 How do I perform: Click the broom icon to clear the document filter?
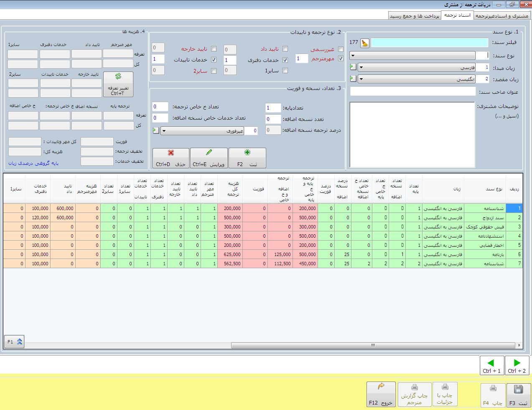(x=364, y=43)
